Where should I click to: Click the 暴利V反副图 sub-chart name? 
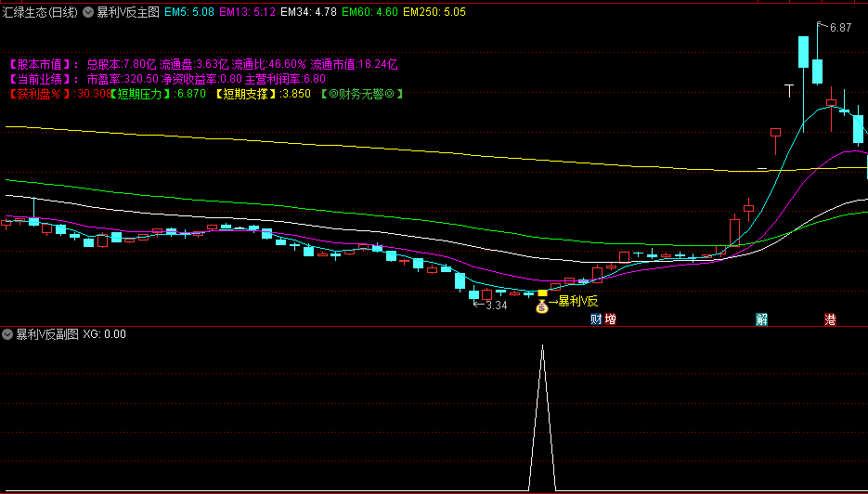tap(47, 334)
